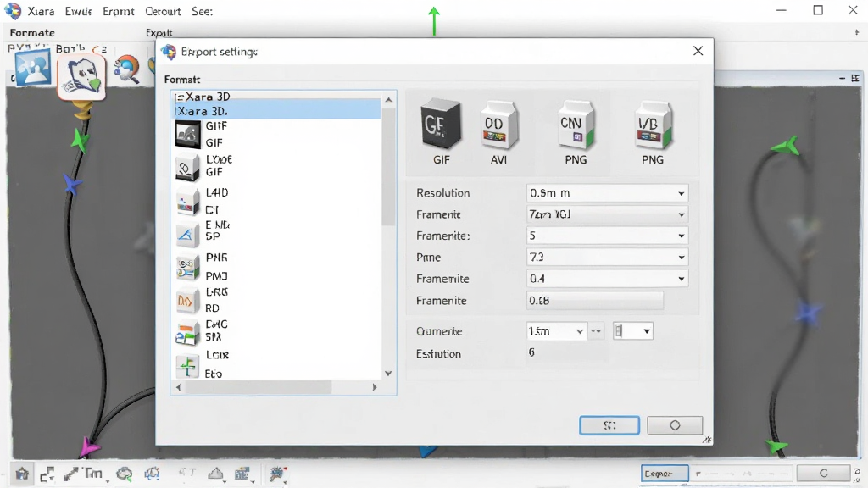Screen dimensions: 868x488
Task: Click the highlighted S!: button in the dialog
Action: pos(609,425)
